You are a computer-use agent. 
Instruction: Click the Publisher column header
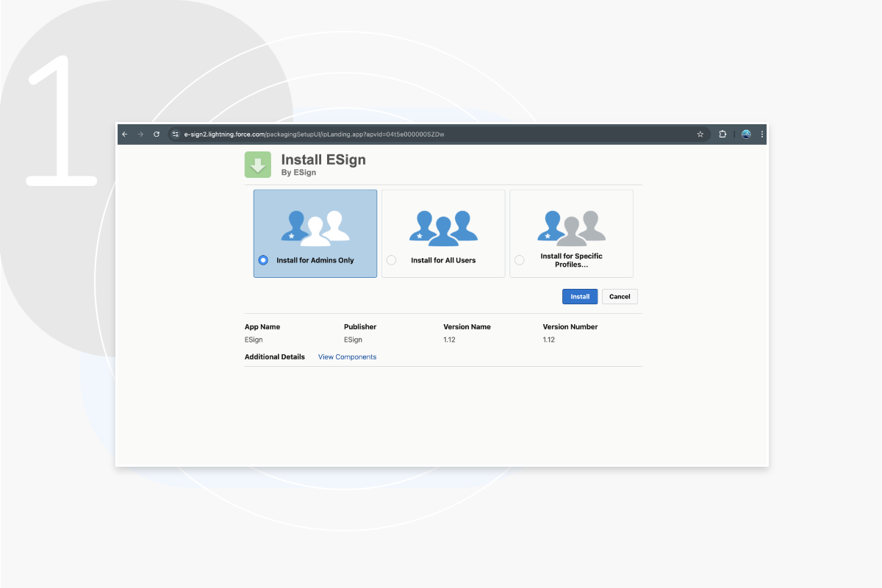(x=360, y=327)
